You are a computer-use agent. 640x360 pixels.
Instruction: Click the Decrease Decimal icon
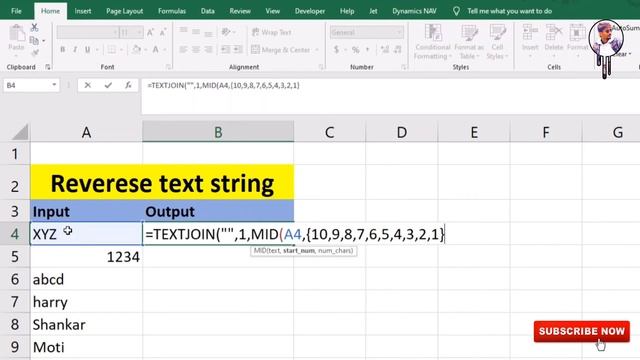[x=398, y=50]
